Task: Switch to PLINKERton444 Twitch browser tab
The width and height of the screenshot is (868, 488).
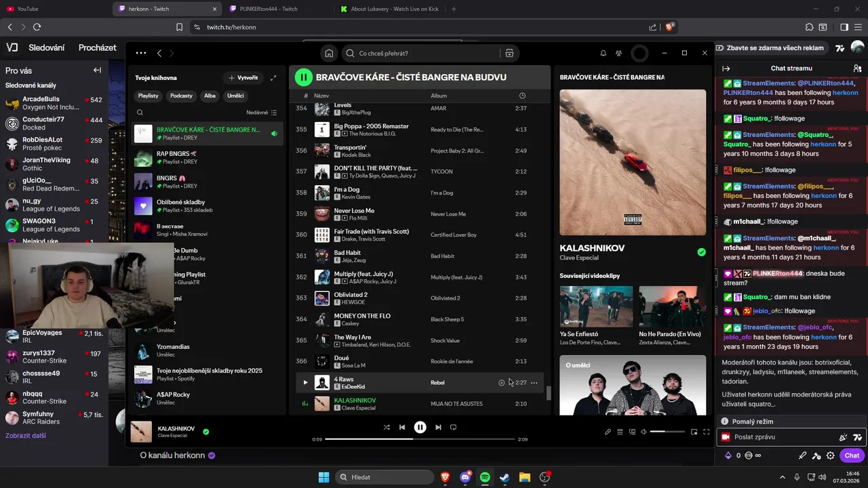Action: click(270, 9)
